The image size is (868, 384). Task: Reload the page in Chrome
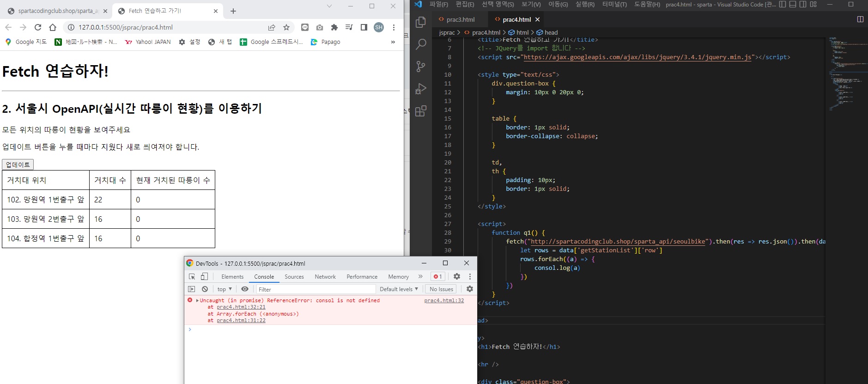click(38, 27)
